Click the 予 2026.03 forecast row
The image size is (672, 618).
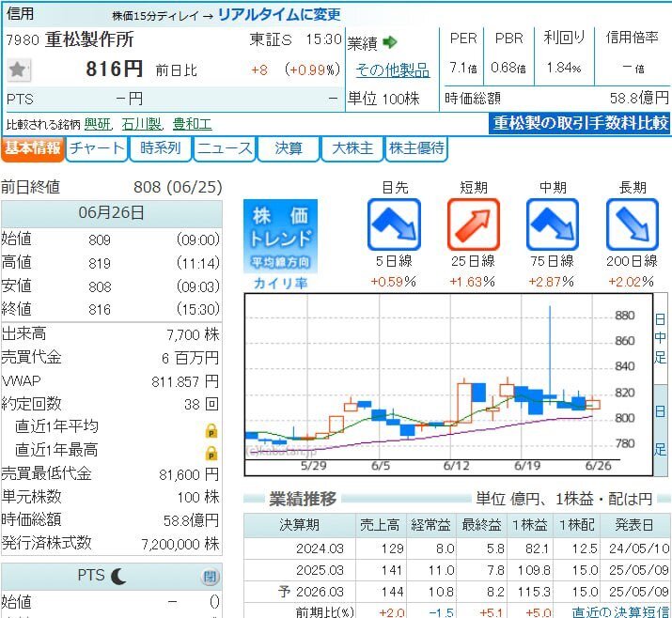(x=457, y=592)
